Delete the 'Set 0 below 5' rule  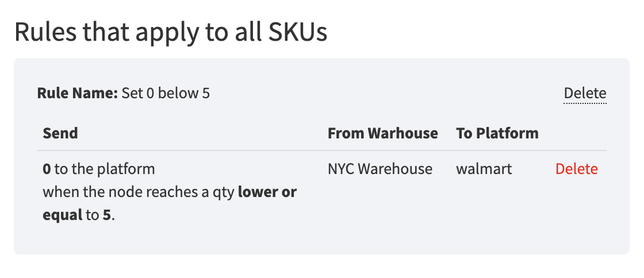click(585, 93)
